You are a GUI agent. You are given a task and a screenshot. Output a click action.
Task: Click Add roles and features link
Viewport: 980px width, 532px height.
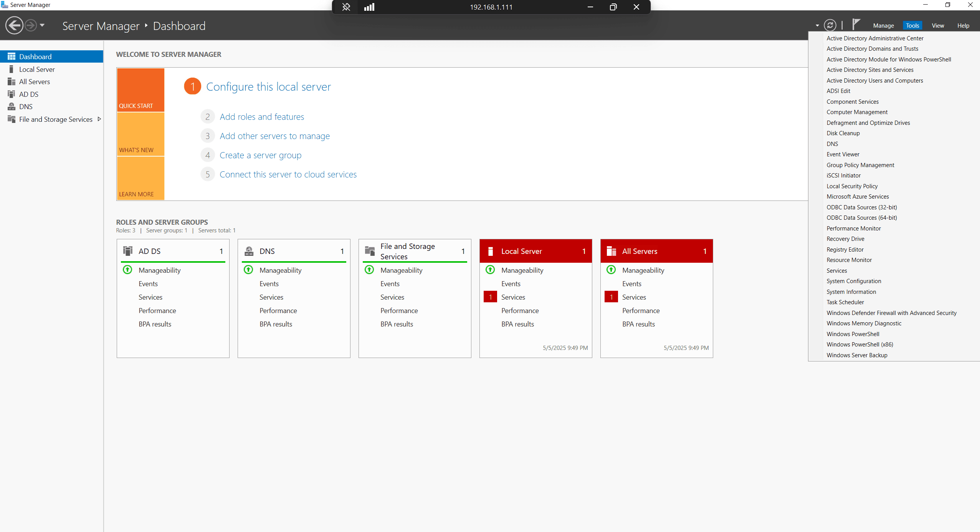262,117
